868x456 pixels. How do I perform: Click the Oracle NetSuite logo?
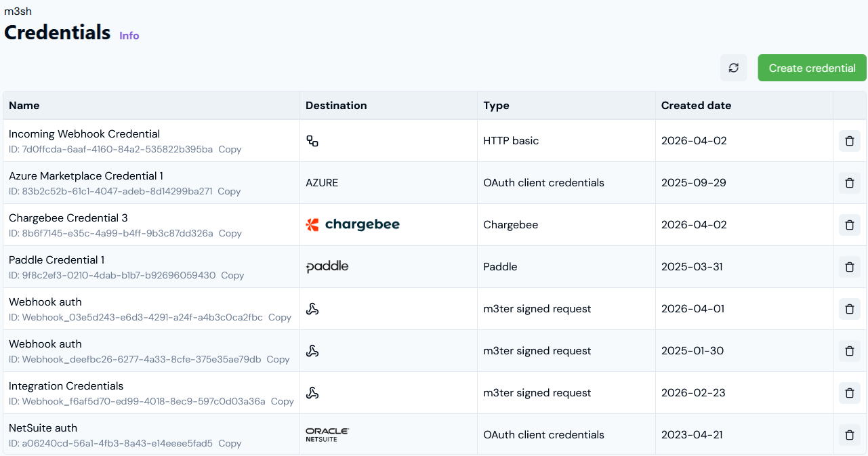[x=327, y=435]
